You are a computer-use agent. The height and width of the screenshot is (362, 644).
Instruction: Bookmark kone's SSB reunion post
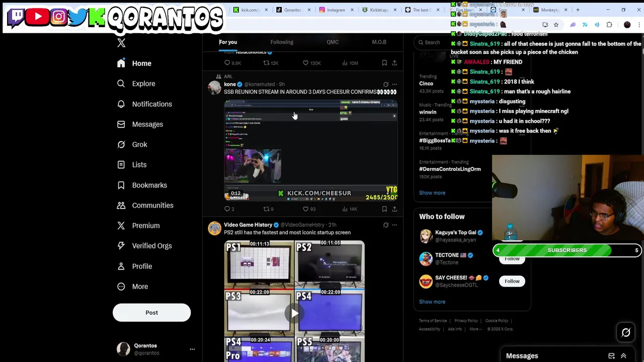click(384, 209)
